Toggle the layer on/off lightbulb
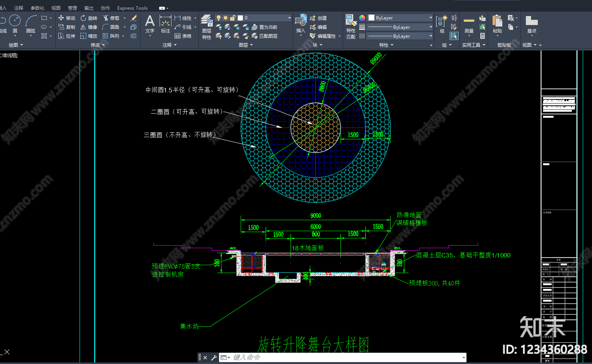Screen dimensions: 592x364 pyautogui.click(x=219, y=18)
